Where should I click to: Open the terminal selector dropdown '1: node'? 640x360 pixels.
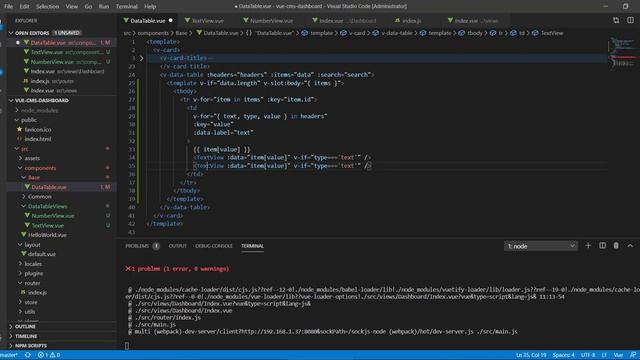[x=541, y=246]
